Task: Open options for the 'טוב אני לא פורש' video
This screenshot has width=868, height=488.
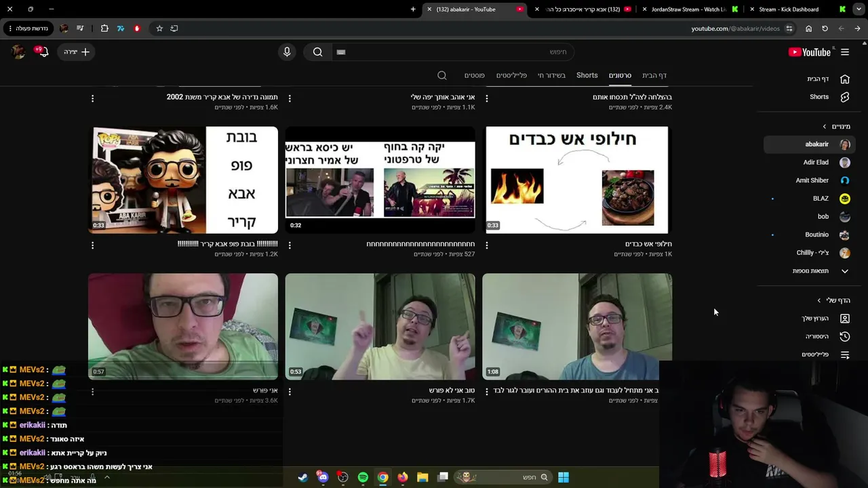Action: pos(290,392)
